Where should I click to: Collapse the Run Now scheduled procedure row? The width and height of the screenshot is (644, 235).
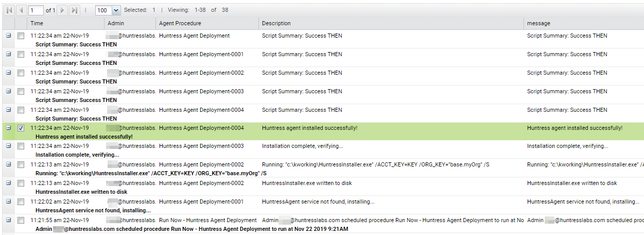[8, 220]
